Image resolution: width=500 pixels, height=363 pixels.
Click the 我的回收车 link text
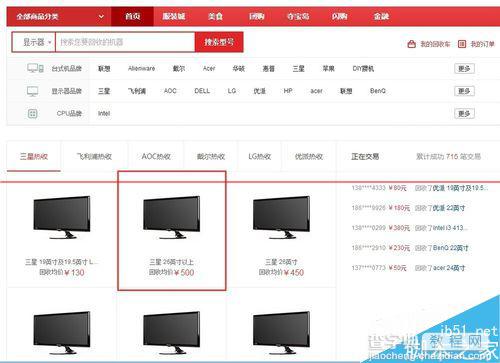click(435, 44)
